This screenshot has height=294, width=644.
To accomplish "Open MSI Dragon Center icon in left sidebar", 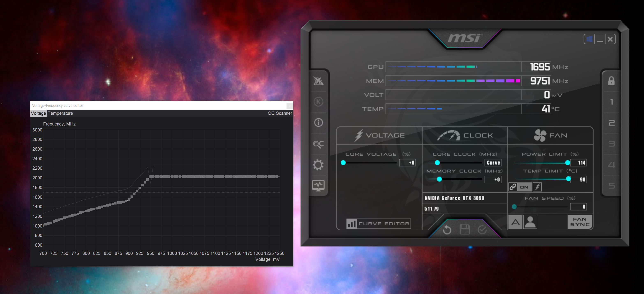I will tap(318, 81).
